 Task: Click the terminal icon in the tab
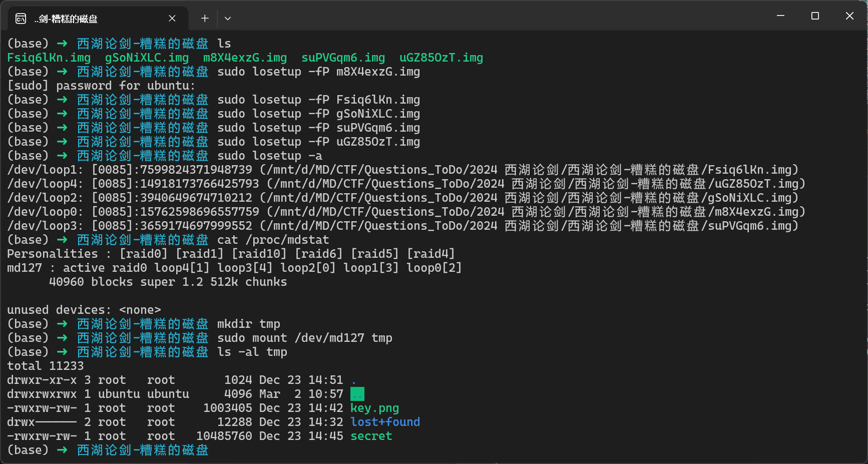pyautogui.click(x=21, y=19)
